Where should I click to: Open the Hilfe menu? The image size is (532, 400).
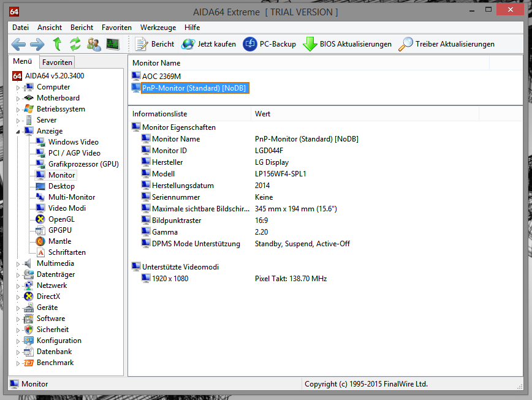192,28
